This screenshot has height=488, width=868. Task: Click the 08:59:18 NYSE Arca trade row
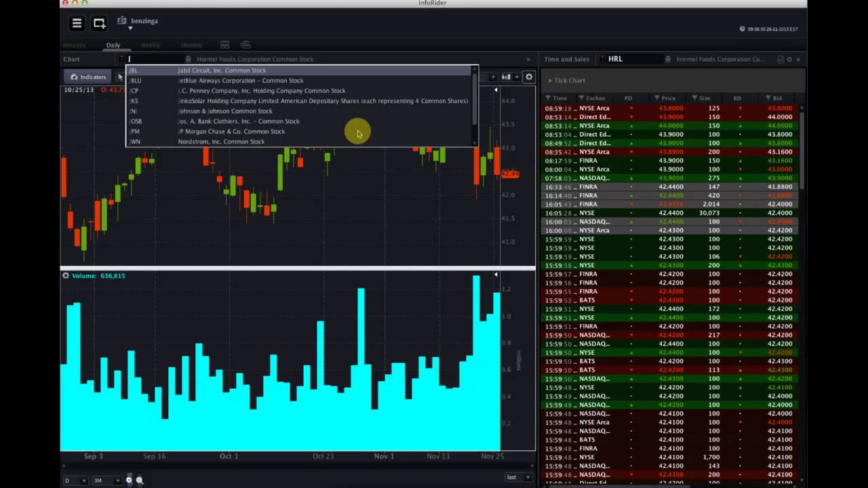[670, 108]
